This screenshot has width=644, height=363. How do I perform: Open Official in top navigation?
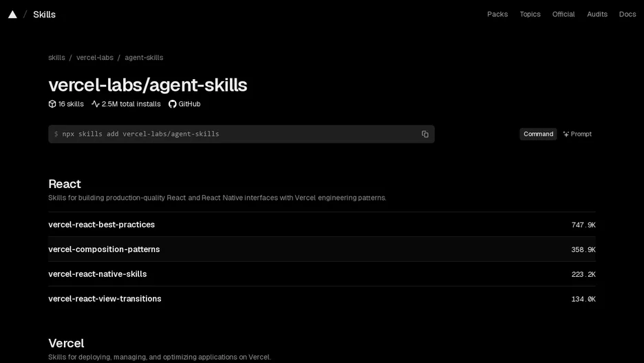coord(563,14)
